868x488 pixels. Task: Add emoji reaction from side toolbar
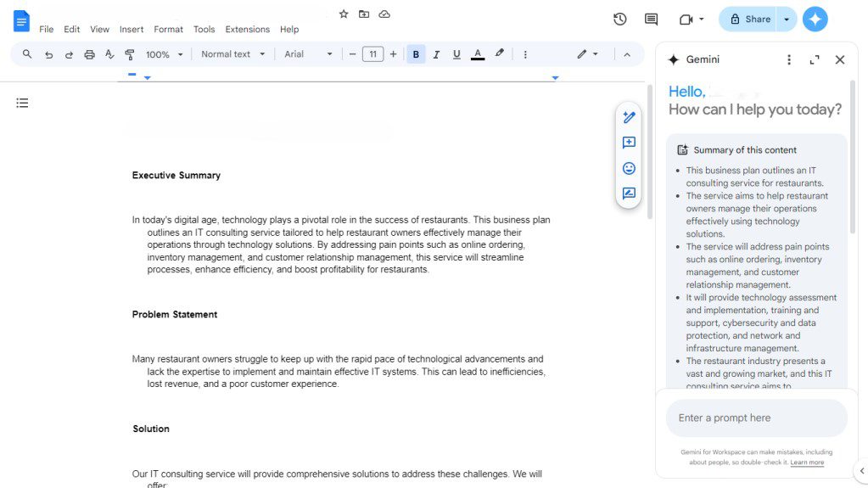(629, 168)
